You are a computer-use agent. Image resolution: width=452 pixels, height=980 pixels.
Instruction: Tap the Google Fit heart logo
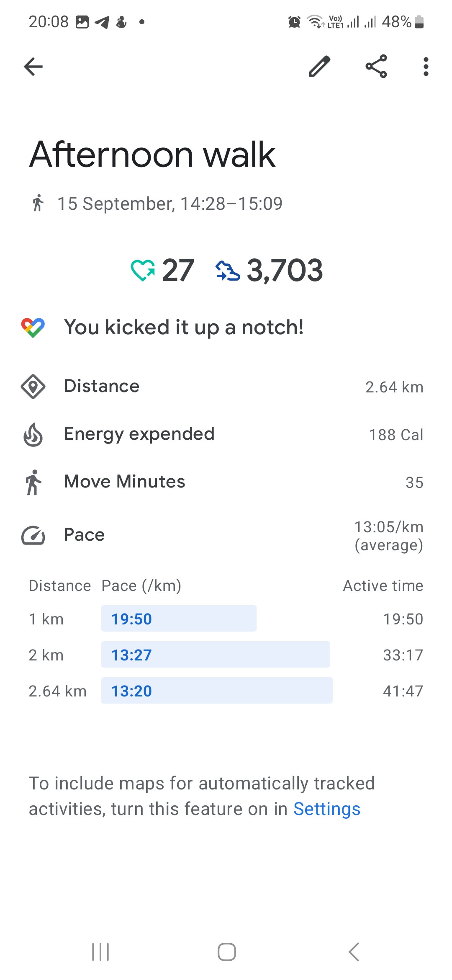click(33, 328)
